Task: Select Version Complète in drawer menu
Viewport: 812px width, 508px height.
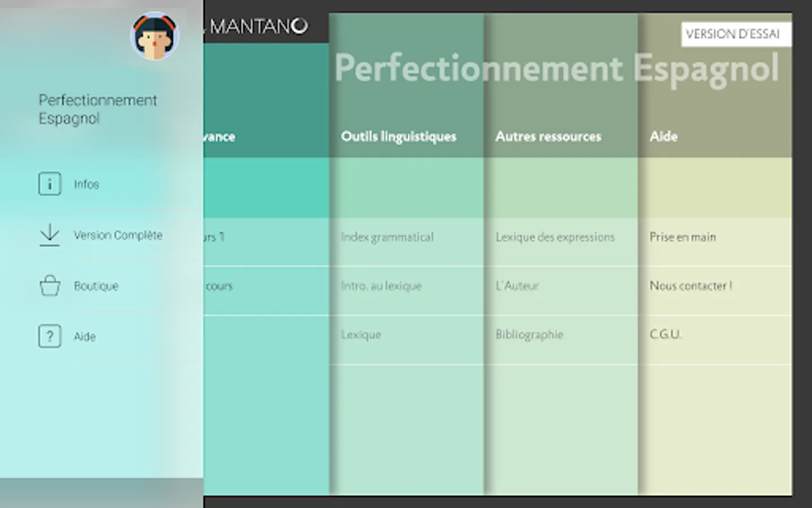Action: (x=118, y=235)
